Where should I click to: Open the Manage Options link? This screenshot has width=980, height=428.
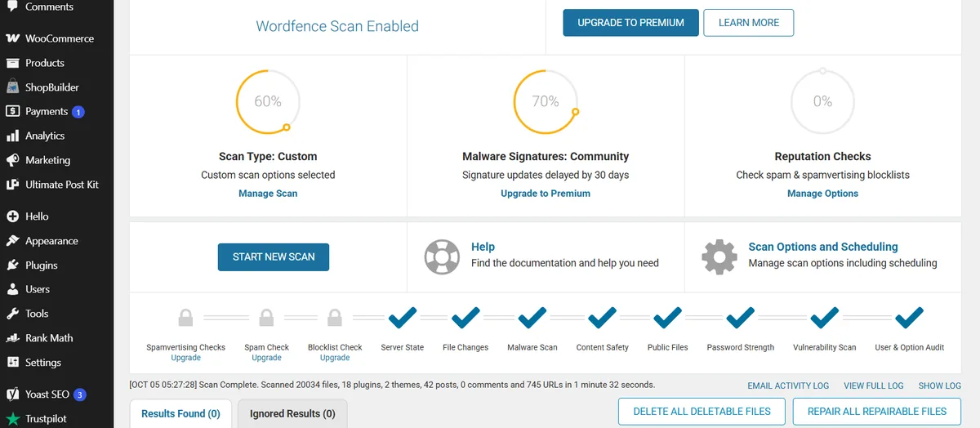pyautogui.click(x=822, y=194)
